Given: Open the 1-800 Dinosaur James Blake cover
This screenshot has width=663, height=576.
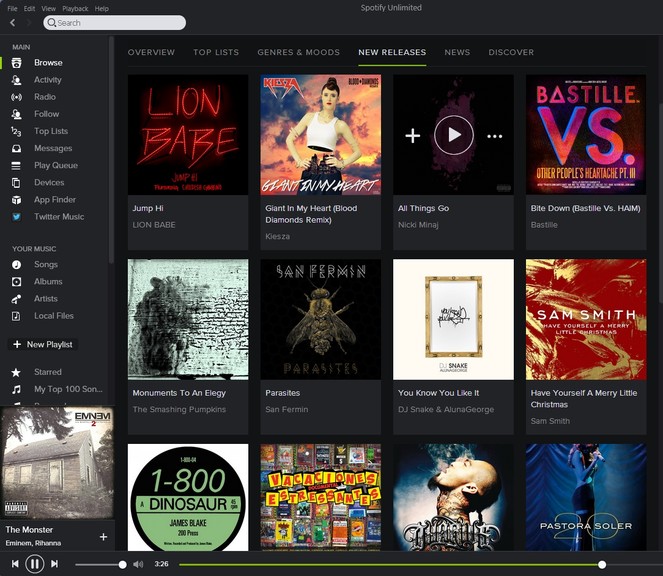Looking at the screenshot, I should [x=188, y=497].
